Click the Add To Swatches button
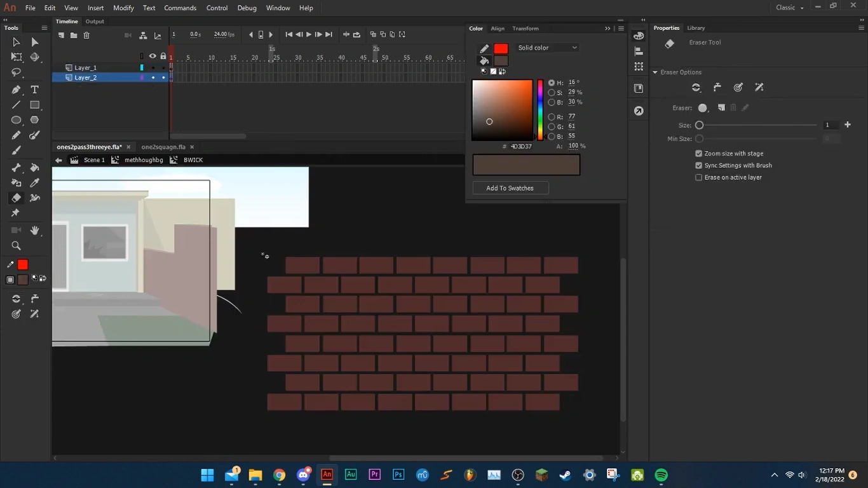The height and width of the screenshot is (488, 868). tap(510, 188)
